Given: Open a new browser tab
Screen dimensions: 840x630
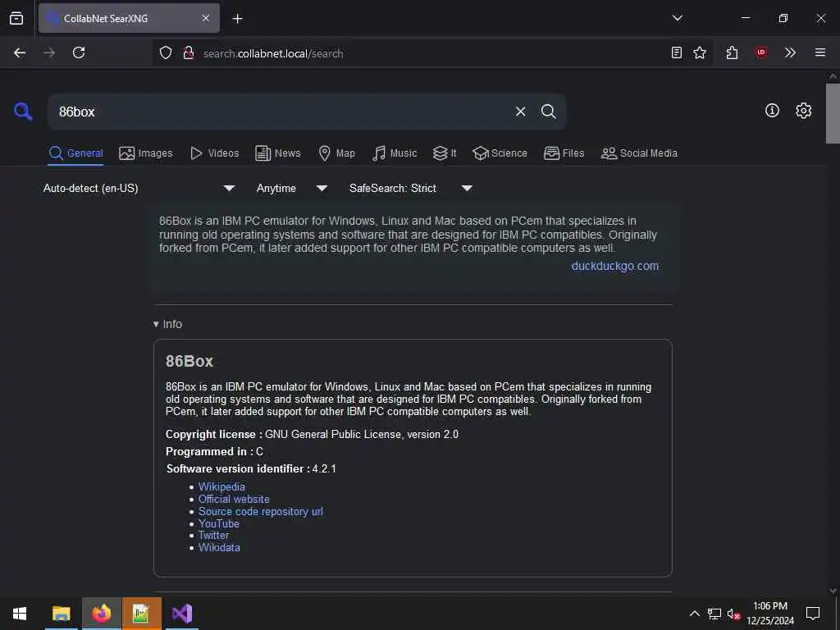Looking at the screenshot, I should (237, 19).
